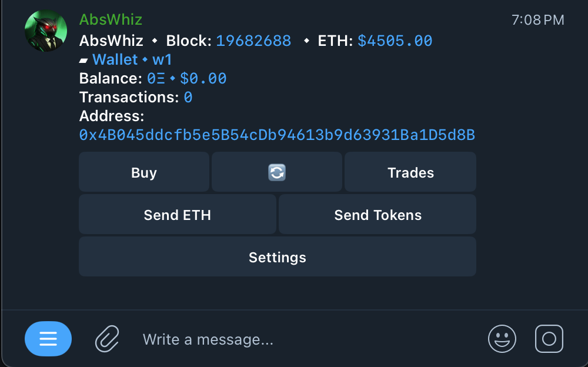Open the blue bot menu button
The height and width of the screenshot is (367, 588).
(x=48, y=339)
